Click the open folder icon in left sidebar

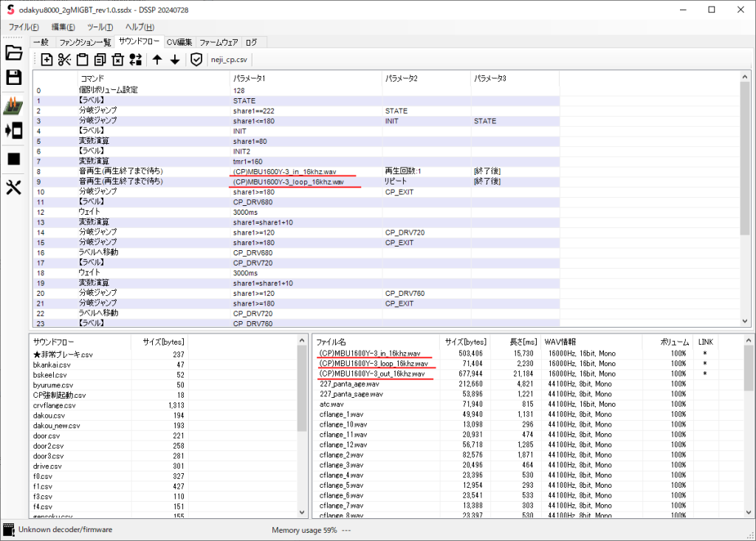[14, 53]
